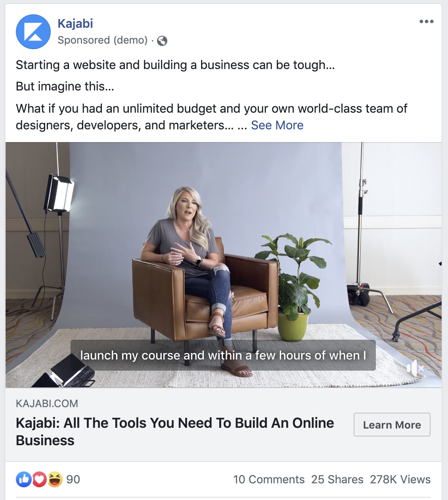Click the blue Like reaction icon

coord(24,479)
